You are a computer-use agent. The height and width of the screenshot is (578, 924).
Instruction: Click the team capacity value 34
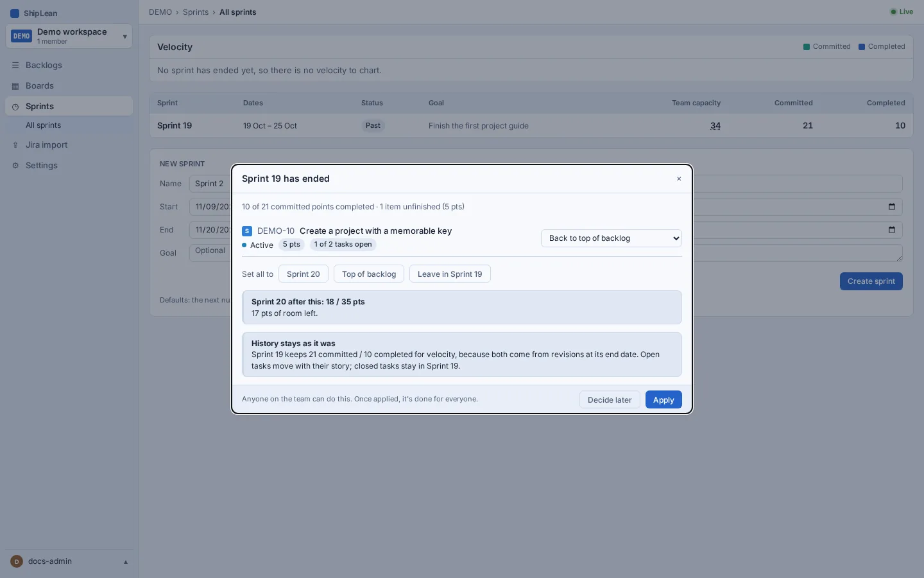[715, 126]
